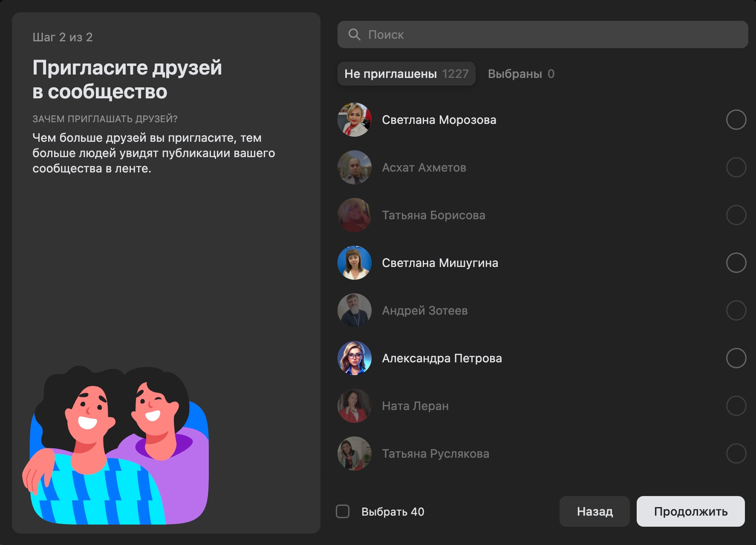The width and height of the screenshot is (756, 545).
Task: Open the Выбраны tab
Action: coord(521,74)
